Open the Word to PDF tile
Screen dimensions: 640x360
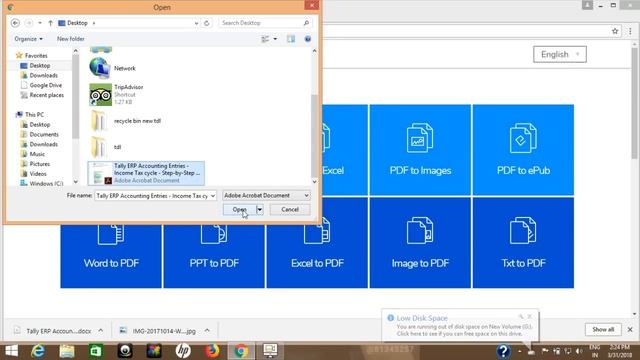pos(111,256)
